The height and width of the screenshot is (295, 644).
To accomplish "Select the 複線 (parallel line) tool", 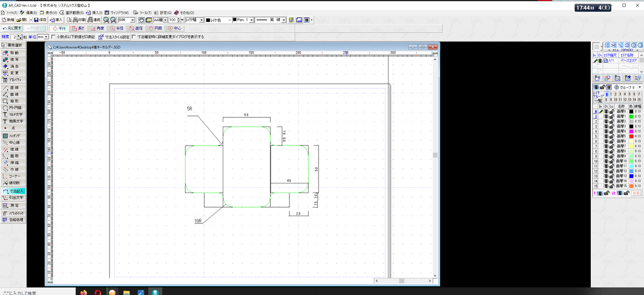I will (13, 149).
